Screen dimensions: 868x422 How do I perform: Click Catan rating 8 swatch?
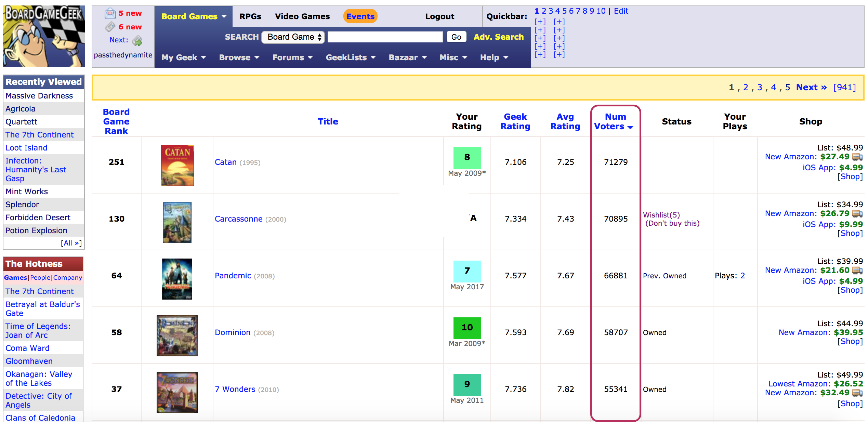pos(467,157)
